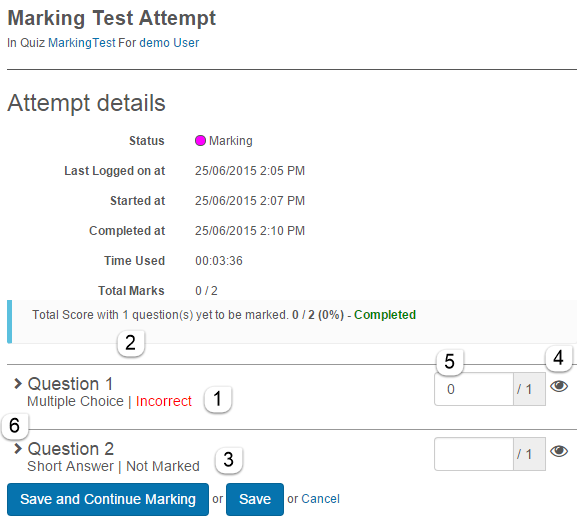Click the magenta Marking status dot
Image resolution: width=577 pixels, height=522 pixels.
(200, 141)
